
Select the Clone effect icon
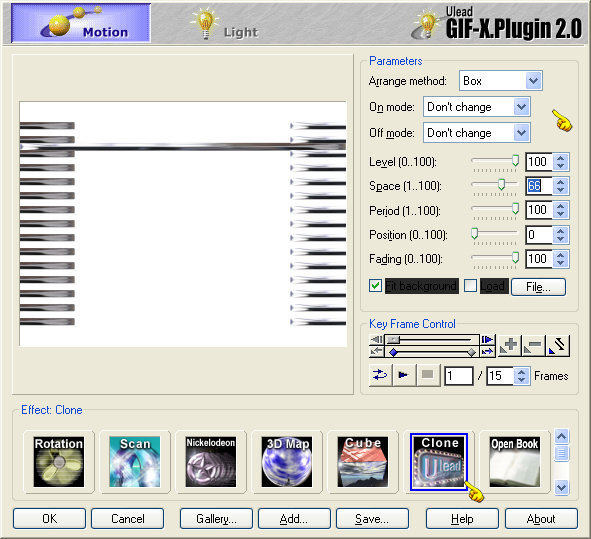[439, 462]
